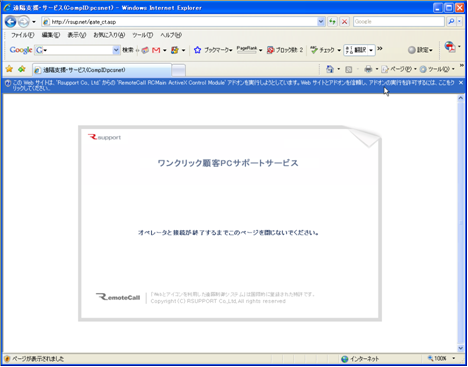The width and height of the screenshot is (468, 367).
Task: Close the information bar with X
Action: click(x=461, y=83)
